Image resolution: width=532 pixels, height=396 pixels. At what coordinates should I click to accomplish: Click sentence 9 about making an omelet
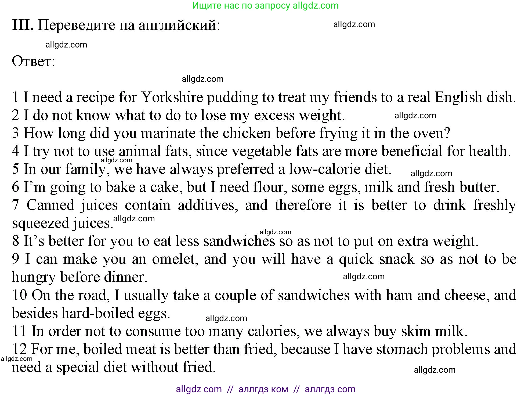(264, 259)
